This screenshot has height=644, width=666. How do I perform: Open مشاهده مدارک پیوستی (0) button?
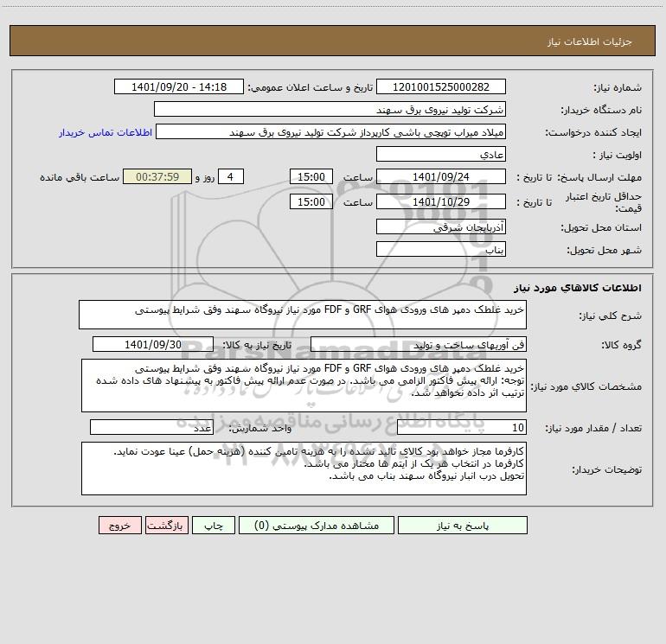pyautogui.click(x=317, y=526)
